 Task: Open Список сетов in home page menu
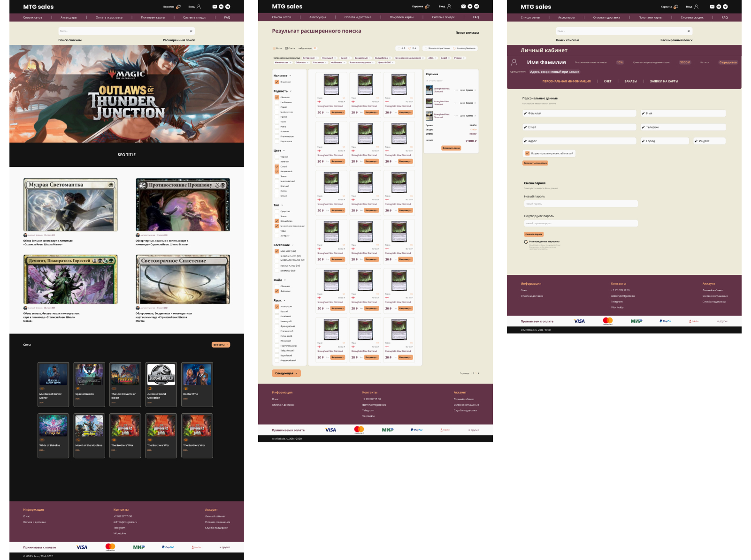click(x=33, y=17)
